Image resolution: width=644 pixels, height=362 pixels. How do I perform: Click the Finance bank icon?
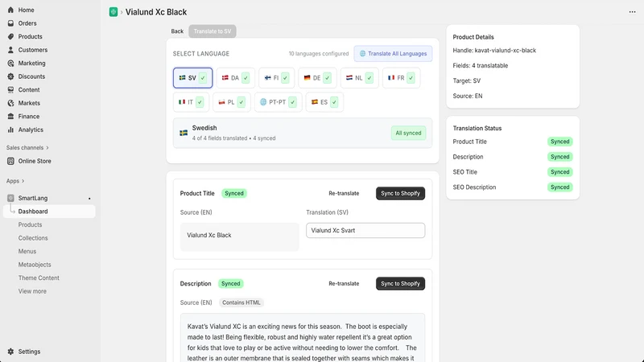(x=10, y=116)
